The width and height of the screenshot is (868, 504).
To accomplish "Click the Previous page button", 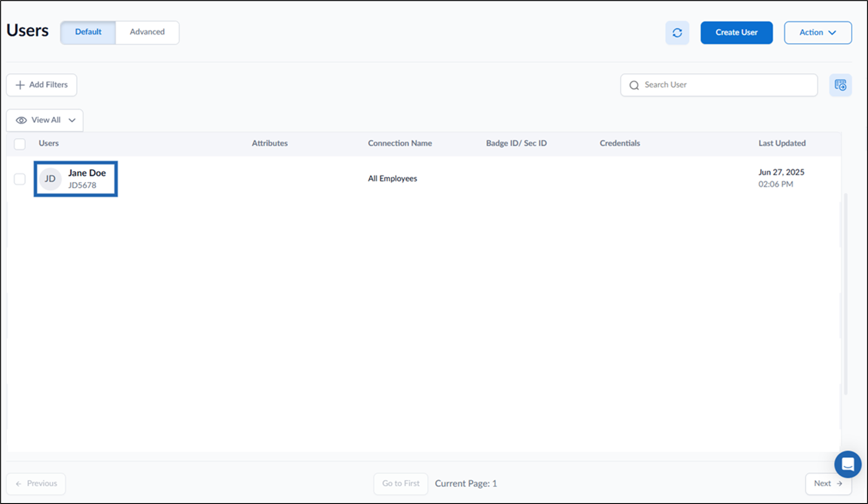I will tap(36, 484).
